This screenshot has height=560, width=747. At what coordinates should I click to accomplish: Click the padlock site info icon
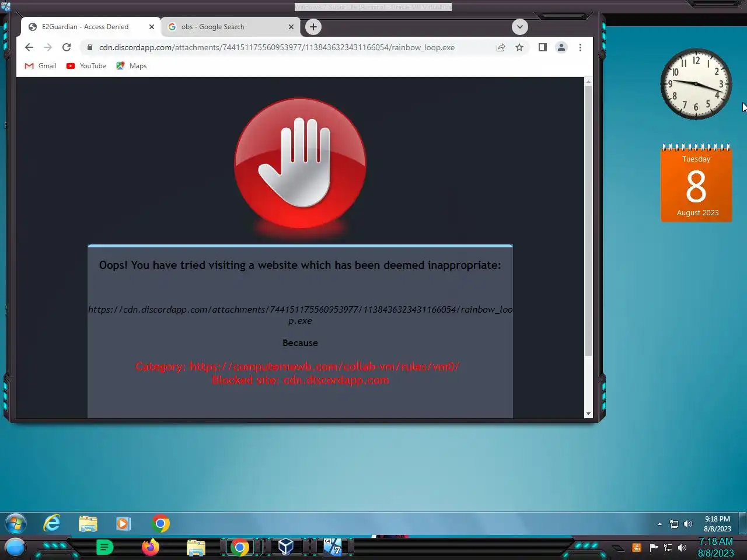[89, 47]
